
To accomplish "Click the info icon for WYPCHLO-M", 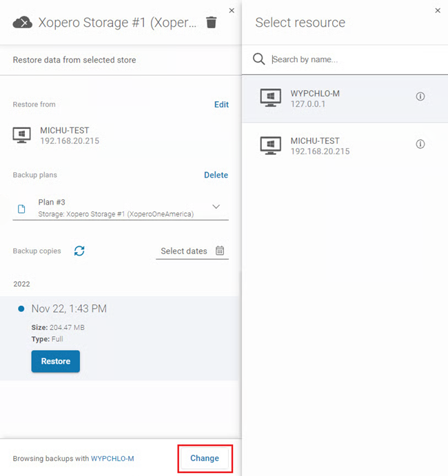I will [420, 96].
